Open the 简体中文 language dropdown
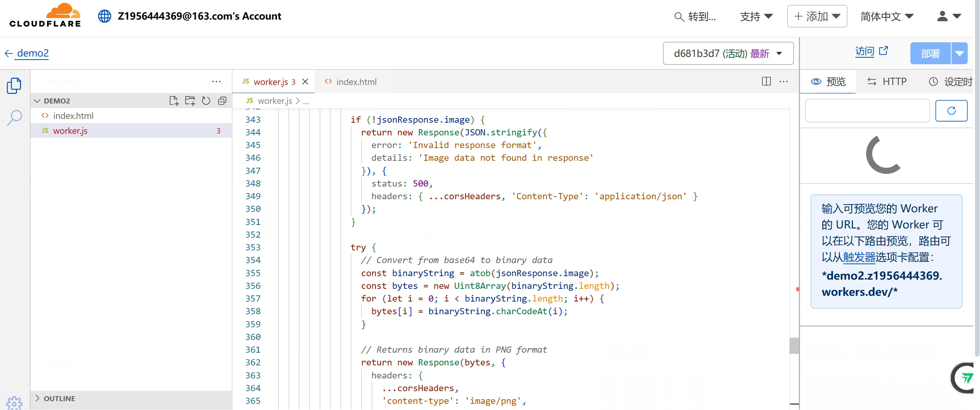 [887, 17]
